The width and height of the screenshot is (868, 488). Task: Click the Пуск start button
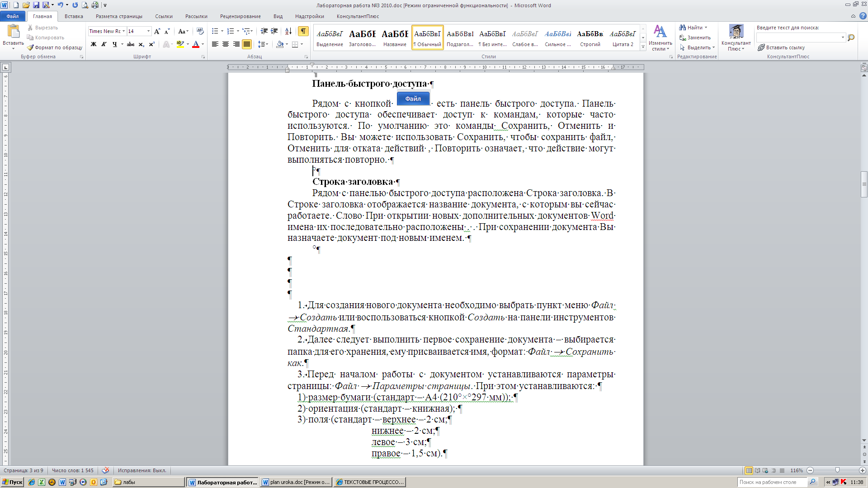pyautogui.click(x=12, y=482)
